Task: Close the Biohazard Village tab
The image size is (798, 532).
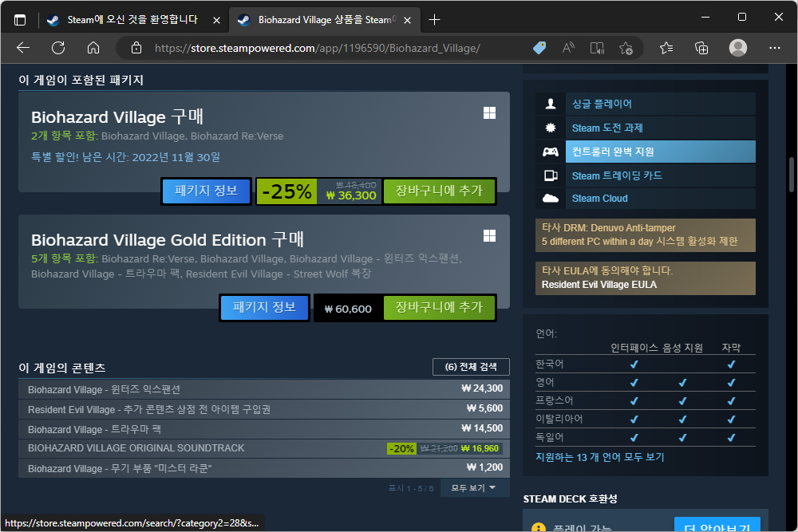Action: tap(407, 21)
